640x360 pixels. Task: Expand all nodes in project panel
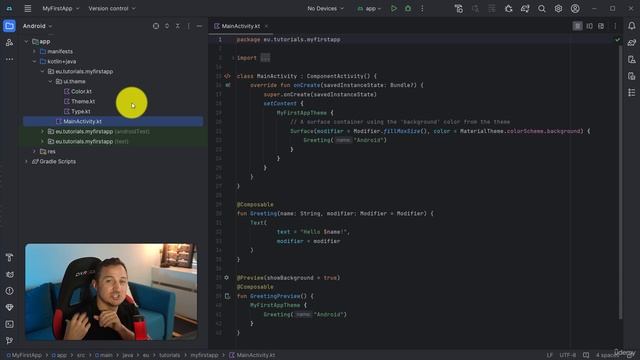[x=167, y=26]
